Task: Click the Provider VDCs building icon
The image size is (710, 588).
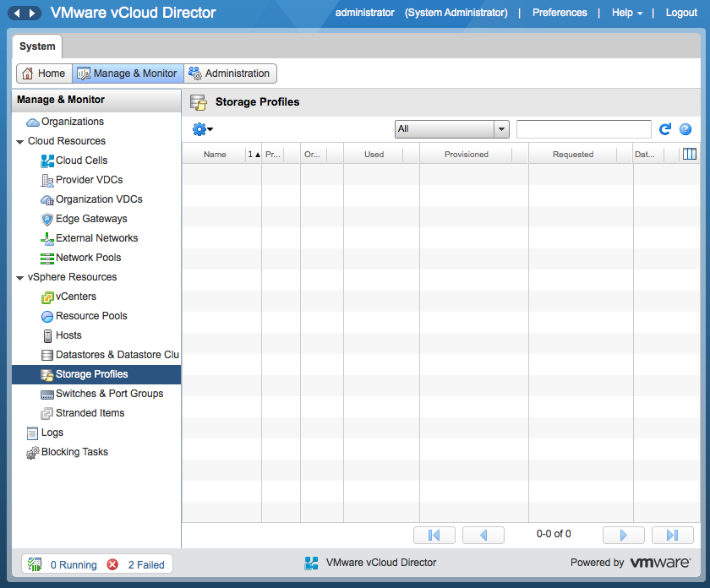Action: point(47,180)
